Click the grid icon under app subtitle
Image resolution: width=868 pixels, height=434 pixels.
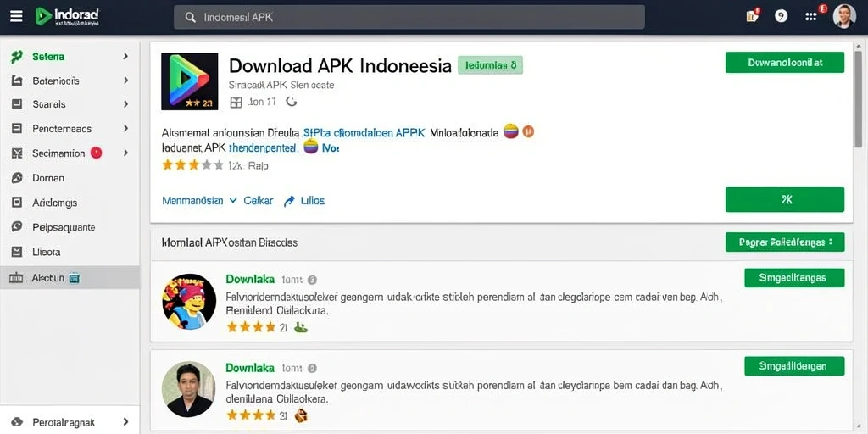click(236, 102)
